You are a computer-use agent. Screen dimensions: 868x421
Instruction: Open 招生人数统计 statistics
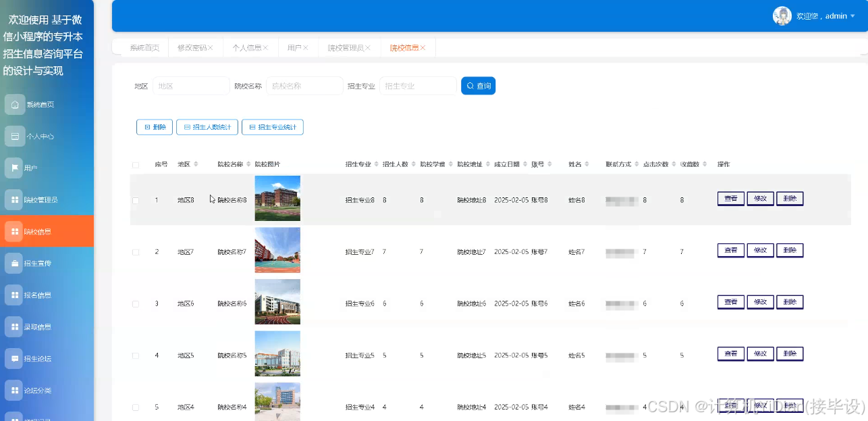207,126
